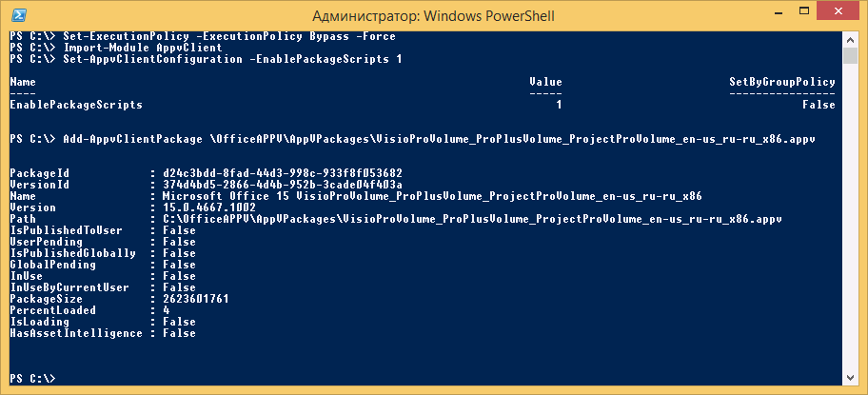Screen dimensions: 868x395
Task: Click the scrollbar down arrow
Action: 850,378
